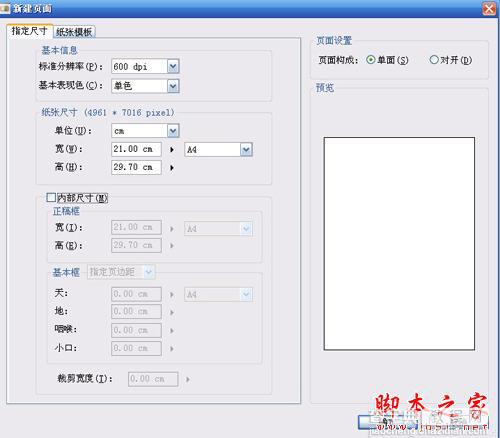Click the white page preview area
Screen dimensions: 500x438
(399, 244)
